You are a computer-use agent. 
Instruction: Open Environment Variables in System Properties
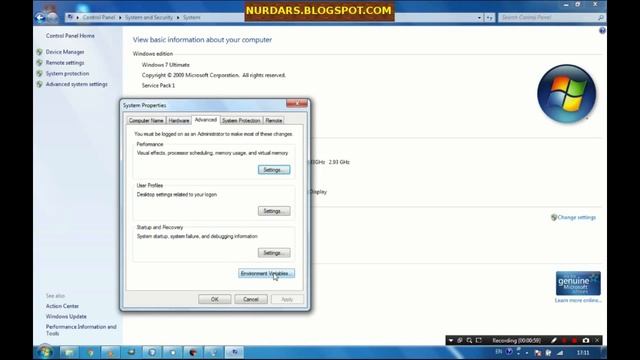[266, 273]
